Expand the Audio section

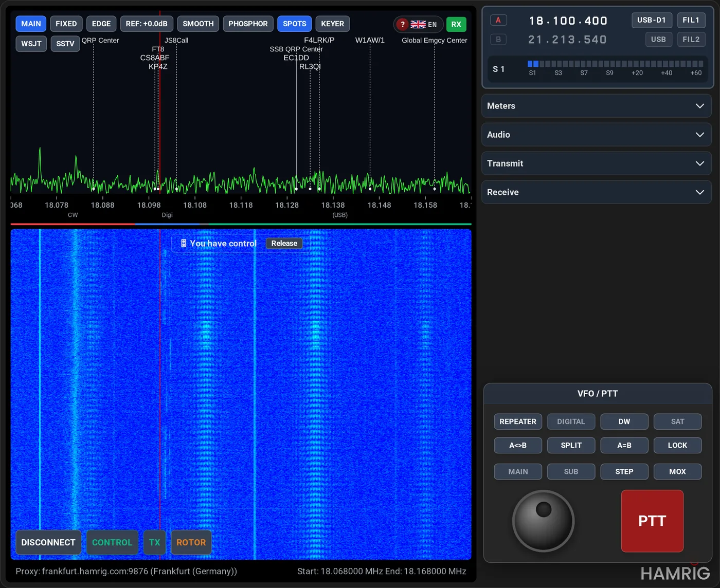597,135
